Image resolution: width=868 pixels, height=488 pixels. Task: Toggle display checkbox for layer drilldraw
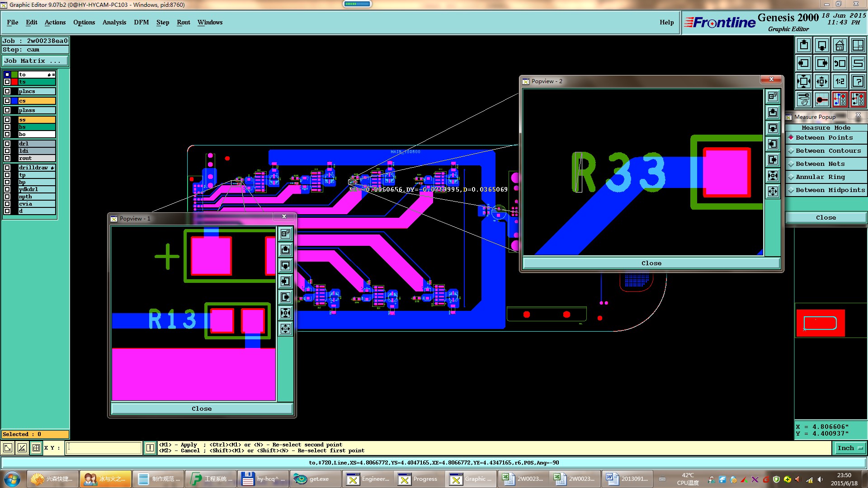click(7, 168)
